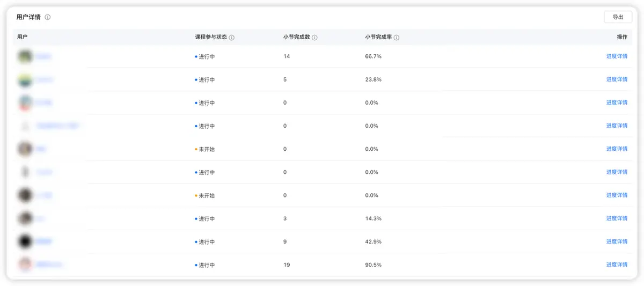The height and width of the screenshot is (286, 644).
Task: Click the 操作 column header
Action: click(x=622, y=37)
